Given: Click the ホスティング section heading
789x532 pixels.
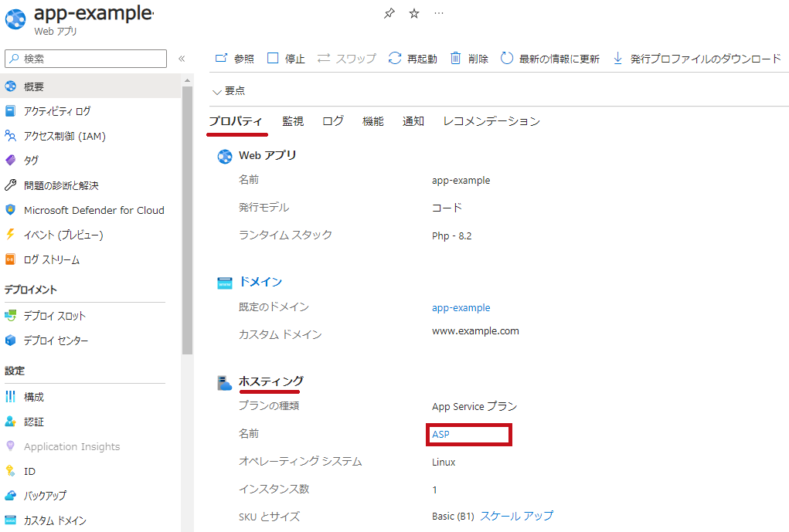Looking at the screenshot, I should pos(271,381).
